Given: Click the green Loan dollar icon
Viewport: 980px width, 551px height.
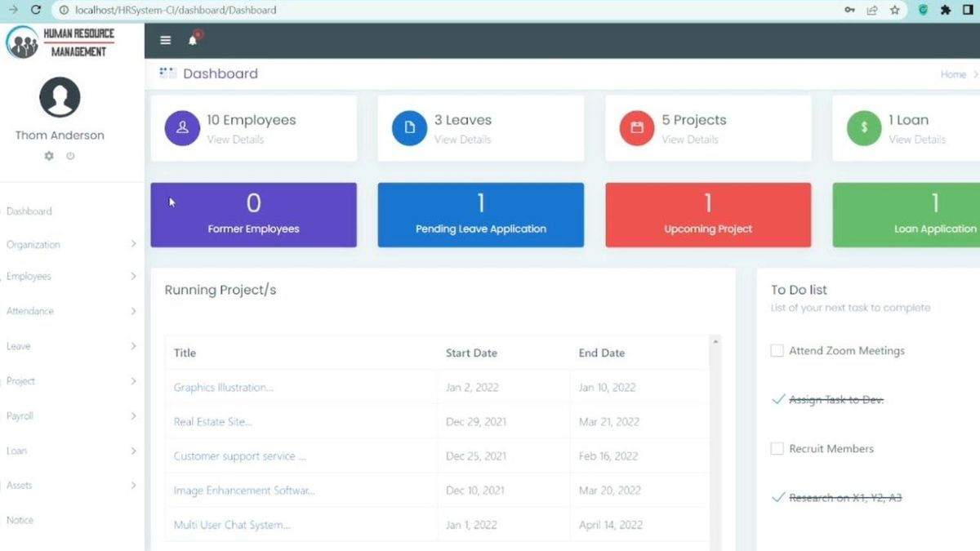Looking at the screenshot, I should point(863,128).
